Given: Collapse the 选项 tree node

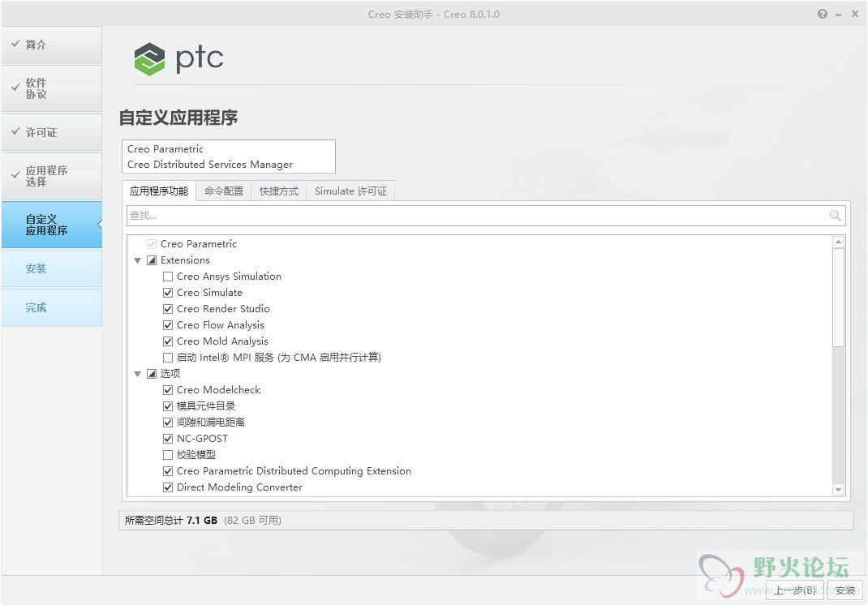Looking at the screenshot, I should pos(137,374).
